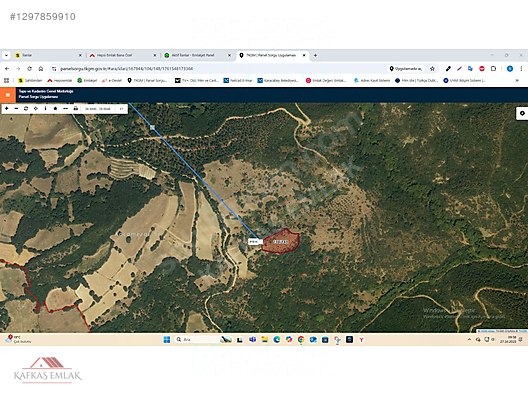Open the extensions puzzle menu
The width and height of the screenshot is (528, 396).
coord(493,69)
